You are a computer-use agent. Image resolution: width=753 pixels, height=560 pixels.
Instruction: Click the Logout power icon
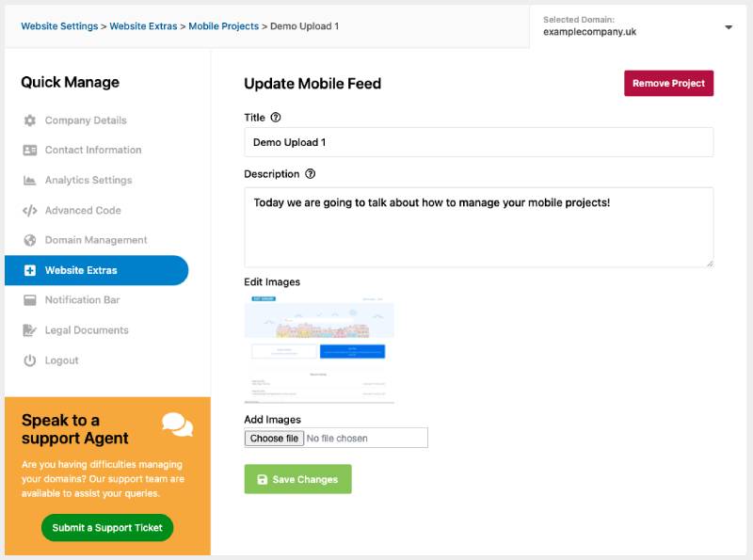pyautogui.click(x=30, y=360)
